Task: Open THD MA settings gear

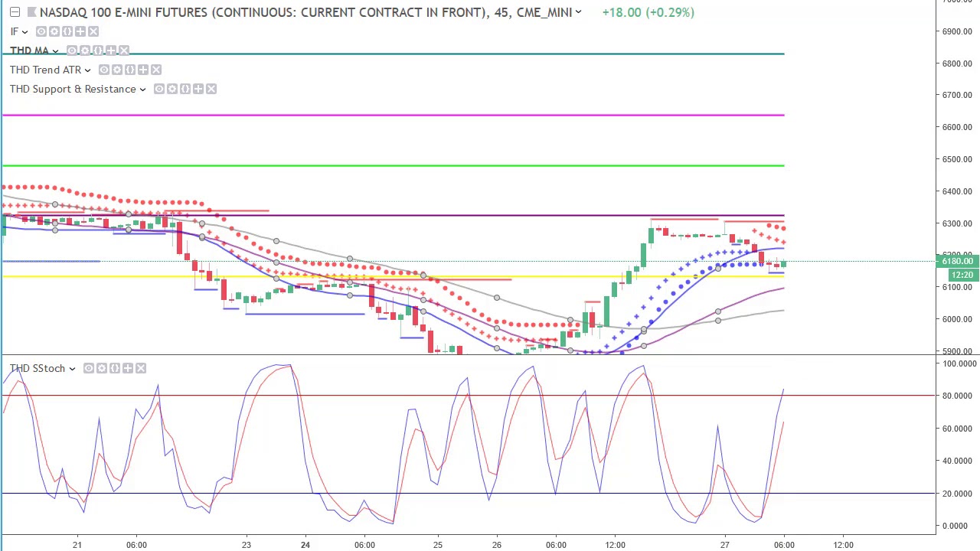Action: tap(85, 51)
